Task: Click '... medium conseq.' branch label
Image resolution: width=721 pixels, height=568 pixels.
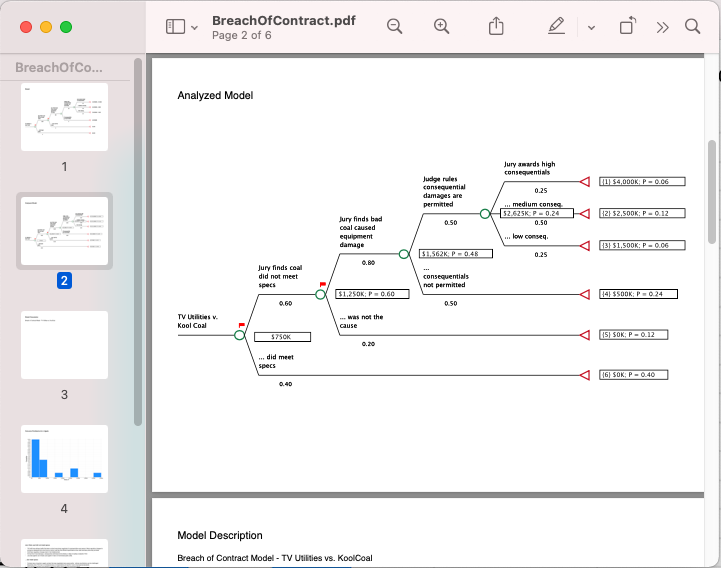Action: click(533, 204)
